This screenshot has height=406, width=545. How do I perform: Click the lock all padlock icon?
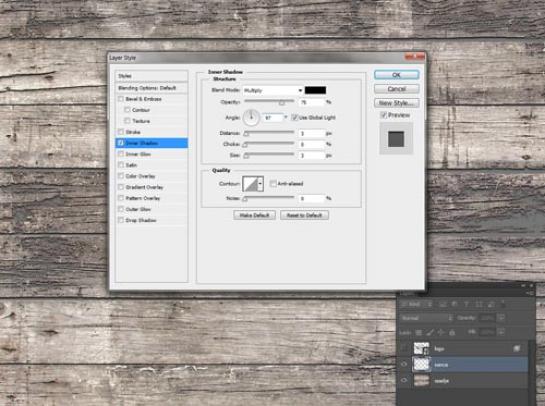click(x=452, y=333)
